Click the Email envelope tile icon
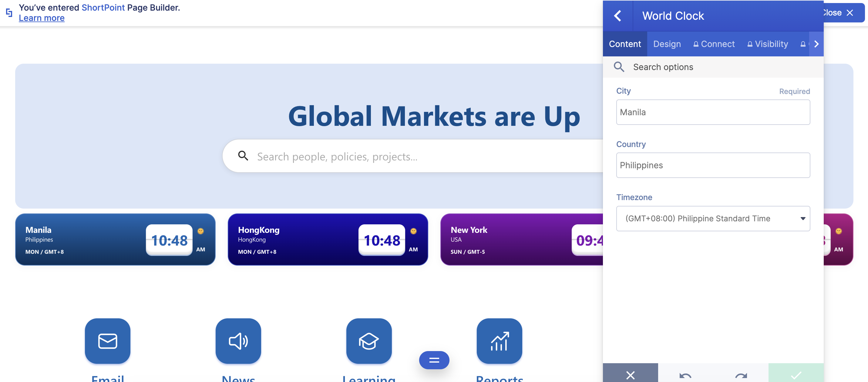Viewport: 868px width, 382px height. [x=107, y=340]
